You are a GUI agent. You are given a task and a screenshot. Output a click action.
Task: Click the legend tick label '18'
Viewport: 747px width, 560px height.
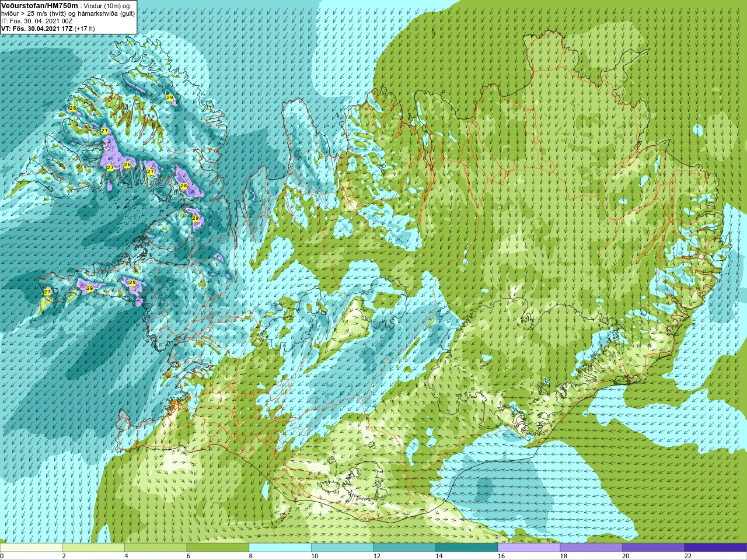[564, 556]
